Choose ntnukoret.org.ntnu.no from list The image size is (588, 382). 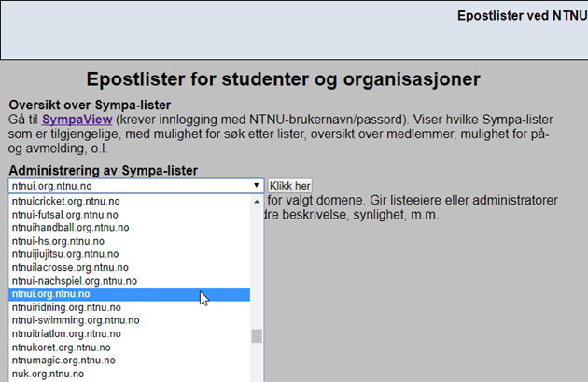click(130, 347)
